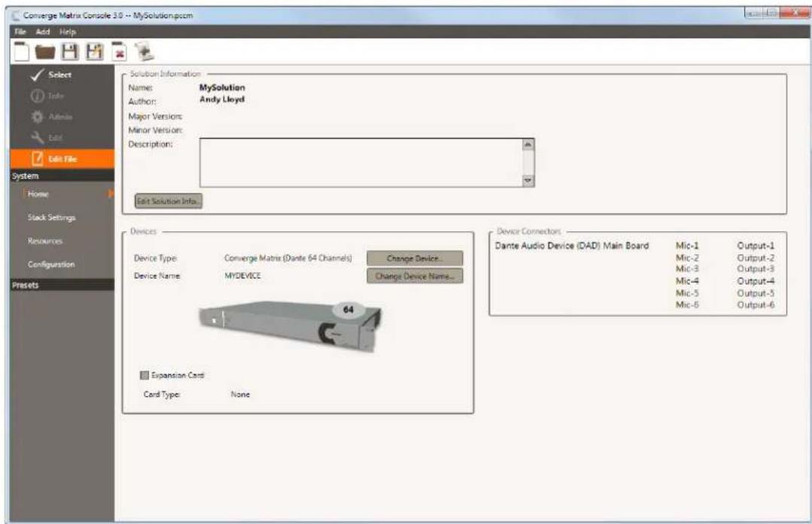Viewport: 812px width, 524px height.
Task: Select Mic-4 connector
Action: [687, 281]
